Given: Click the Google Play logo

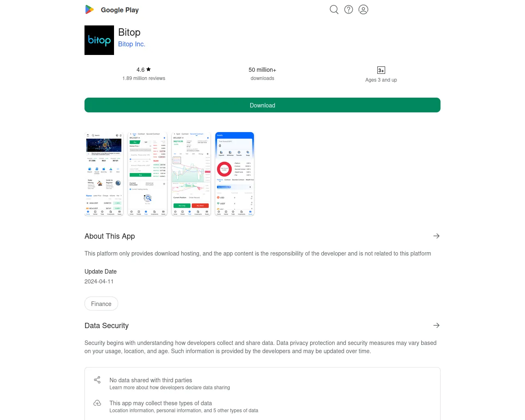Looking at the screenshot, I should tap(89, 9).
